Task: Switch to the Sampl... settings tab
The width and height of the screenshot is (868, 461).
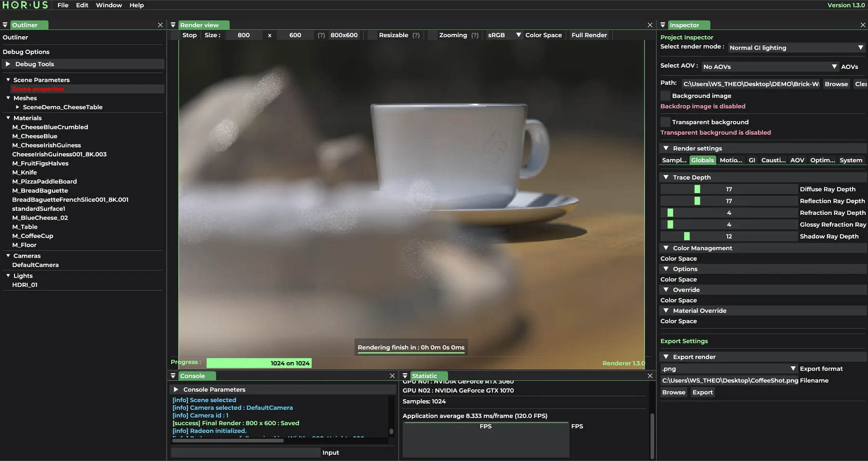Action: pyautogui.click(x=674, y=160)
